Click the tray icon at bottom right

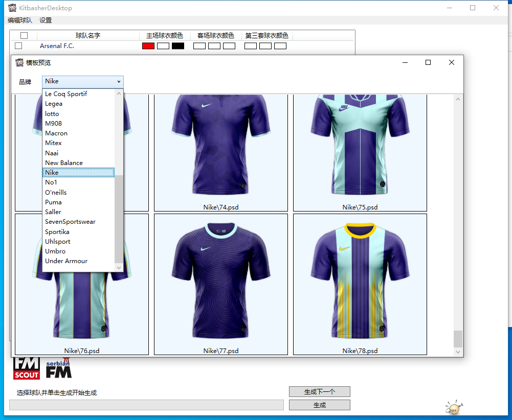[453, 408]
